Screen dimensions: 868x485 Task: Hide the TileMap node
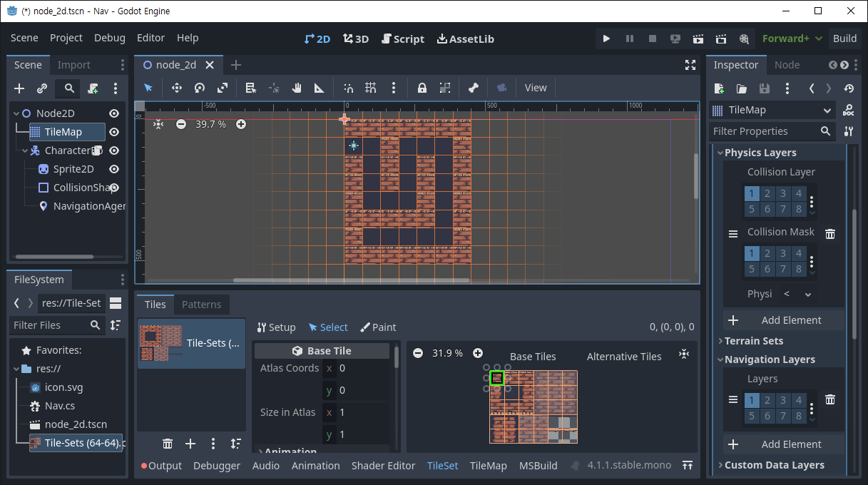[x=113, y=132]
